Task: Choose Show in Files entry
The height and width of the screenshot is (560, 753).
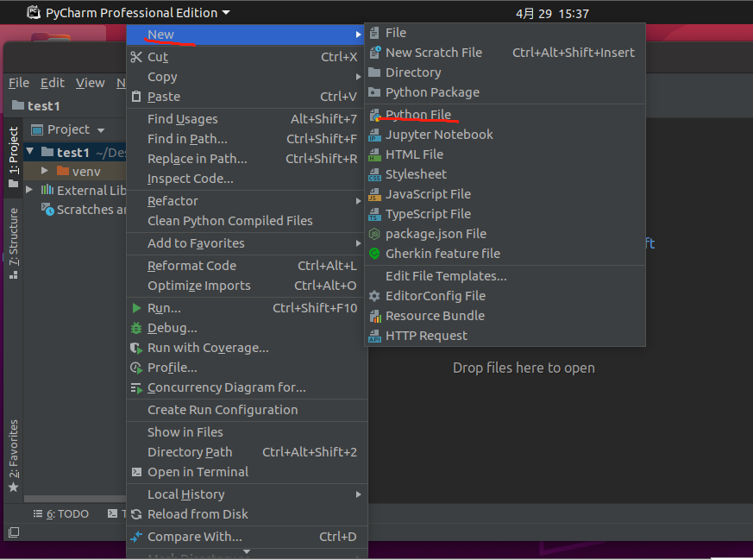Action: pyautogui.click(x=246, y=432)
